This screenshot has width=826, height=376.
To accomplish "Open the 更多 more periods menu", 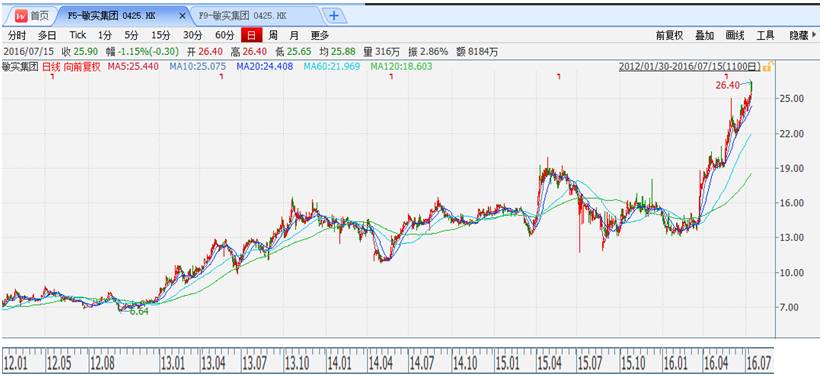I will 319,35.
